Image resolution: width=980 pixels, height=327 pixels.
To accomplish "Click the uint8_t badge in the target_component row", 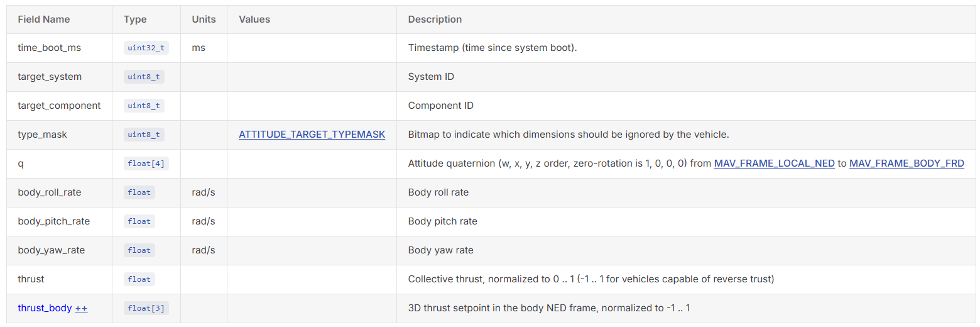I will point(144,106).
